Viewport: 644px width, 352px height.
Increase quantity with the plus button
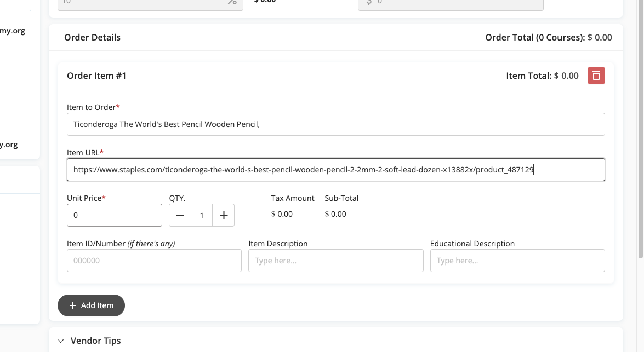pos(224,215)
